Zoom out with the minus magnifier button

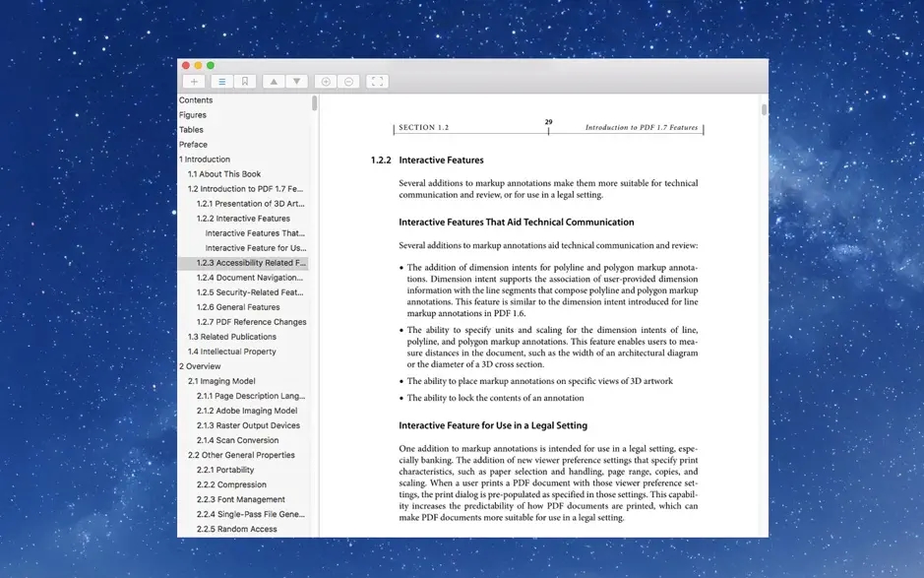(349, 82)
